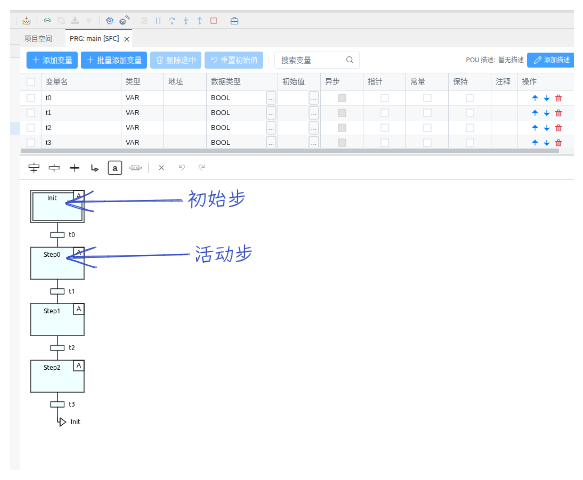Enable the 保持 checkbox for t0
Image resolution: width=583 pixels, height=480 pixels.
(470, 98)
